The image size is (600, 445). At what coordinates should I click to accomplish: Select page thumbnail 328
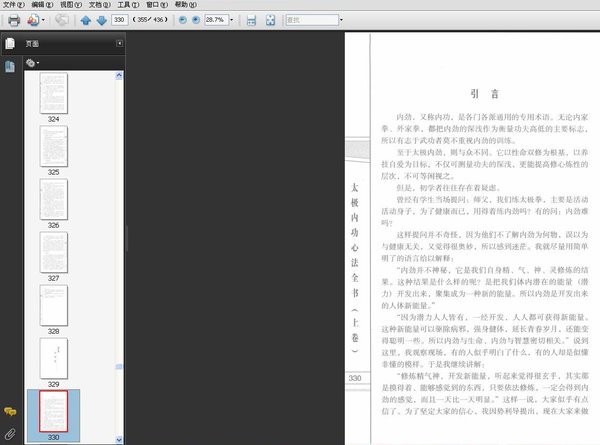pyautogui.click(x=54, y=305)
